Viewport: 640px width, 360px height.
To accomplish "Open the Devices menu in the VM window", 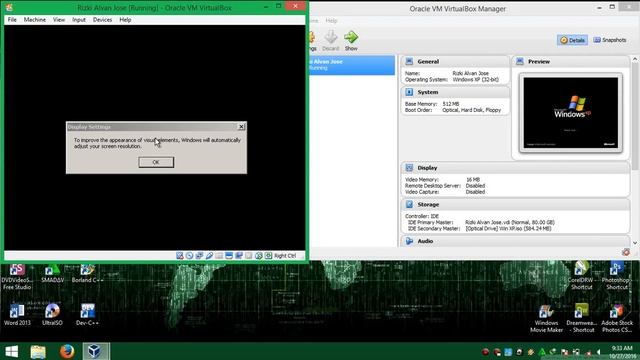I will [102, 20].
